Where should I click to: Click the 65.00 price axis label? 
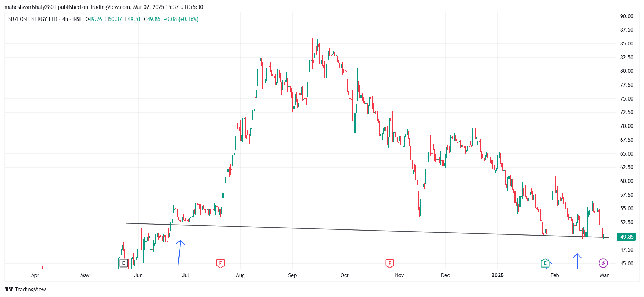tap(627, 154)
